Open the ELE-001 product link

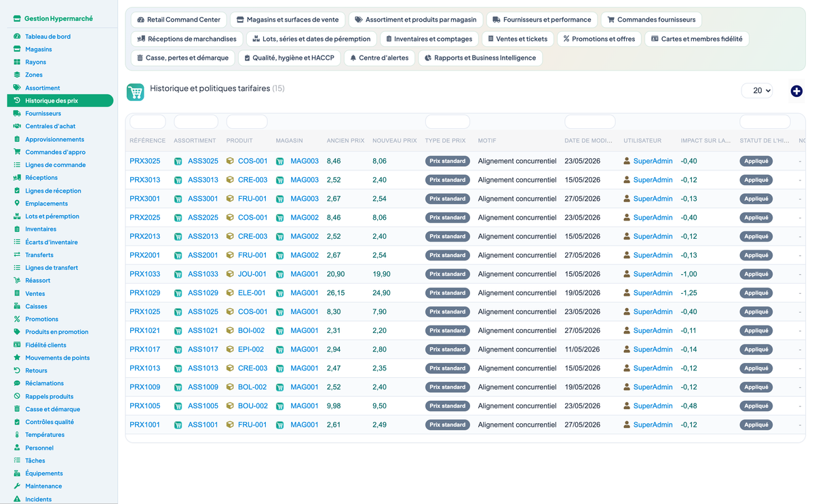[x=252, y=293]
